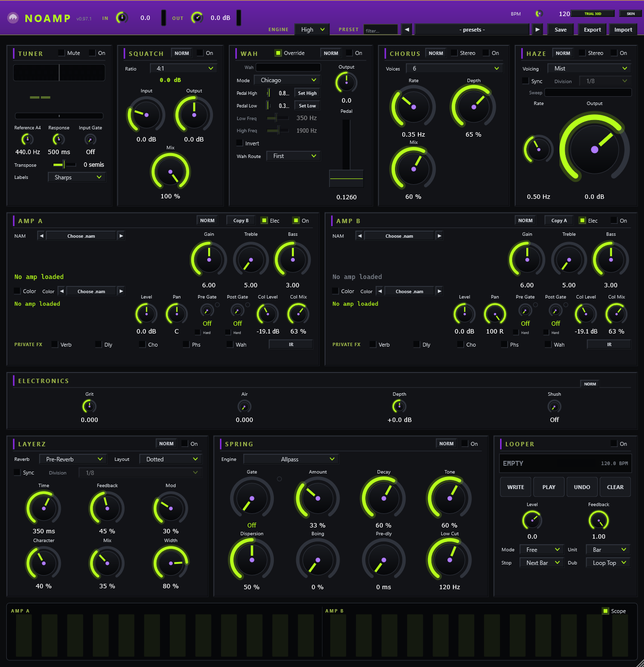Click Chorus Rate knob

pyautogui.click(x=413, y=107)
